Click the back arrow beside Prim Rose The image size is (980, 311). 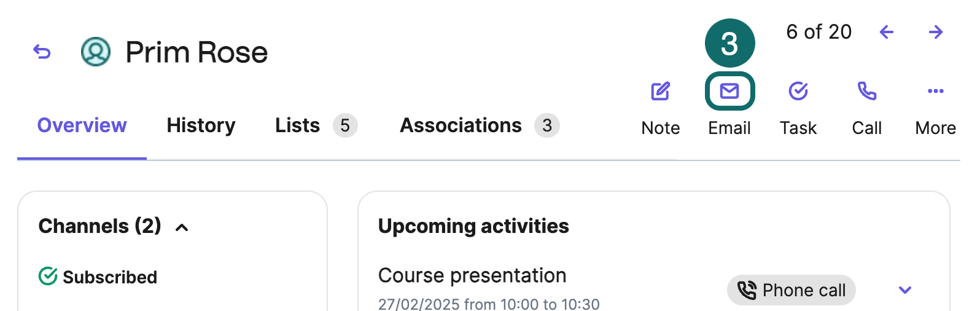click(42, 52)
